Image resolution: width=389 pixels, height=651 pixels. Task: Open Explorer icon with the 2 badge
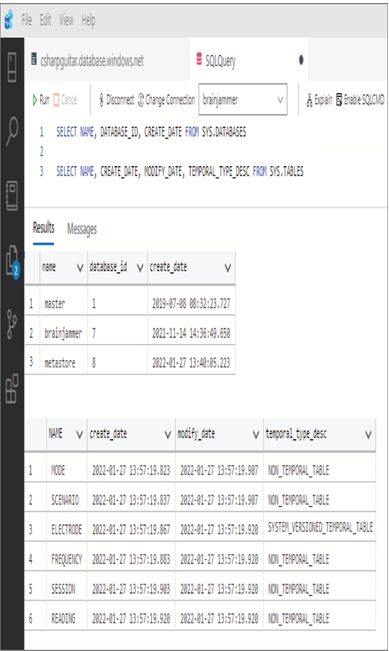[12, 262]
